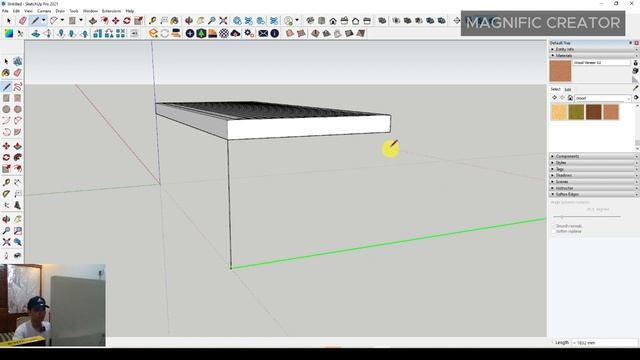Choose the light yellow wood swatch

[559, 112]
